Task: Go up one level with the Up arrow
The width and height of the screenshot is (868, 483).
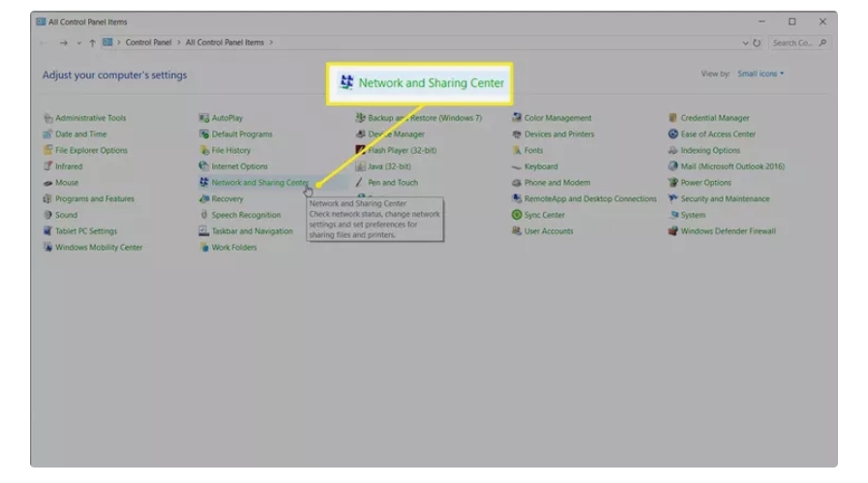Action: [x=93, y=43]
